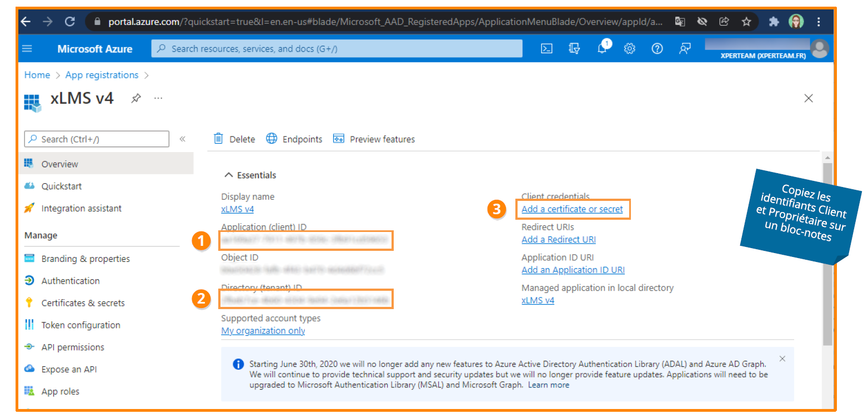
Task: Open the feedback icon in header
Action: click(x=685, y=49)
